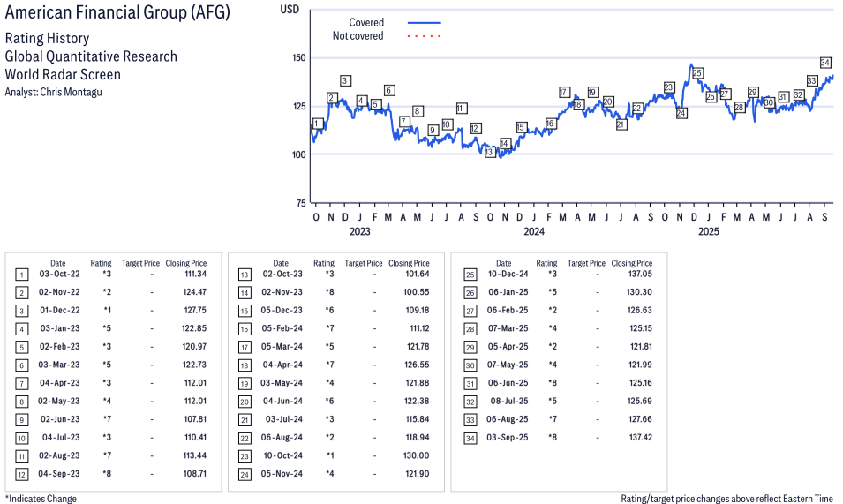
Task: Click the blue Covered legend line
Action: point(424,23)
